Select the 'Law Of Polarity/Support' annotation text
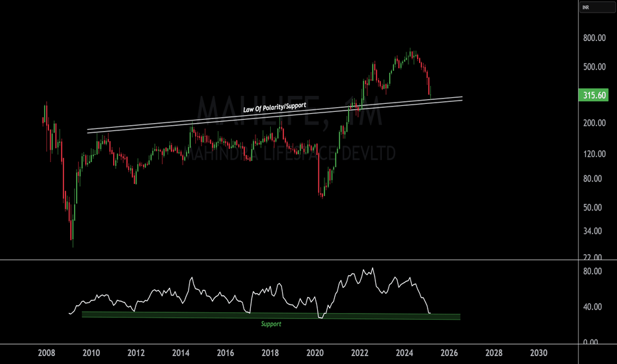 [x=274, y=107]
